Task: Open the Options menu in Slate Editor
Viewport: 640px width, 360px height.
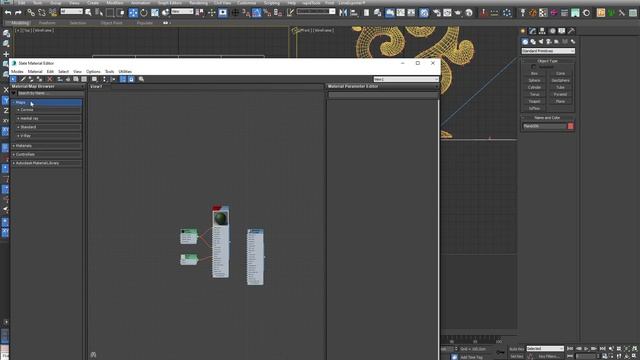Action: click(93, 71)
